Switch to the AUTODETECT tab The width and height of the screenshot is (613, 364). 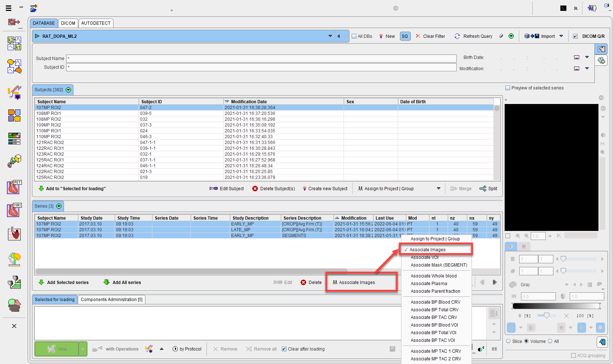click(x=96, y=23)
